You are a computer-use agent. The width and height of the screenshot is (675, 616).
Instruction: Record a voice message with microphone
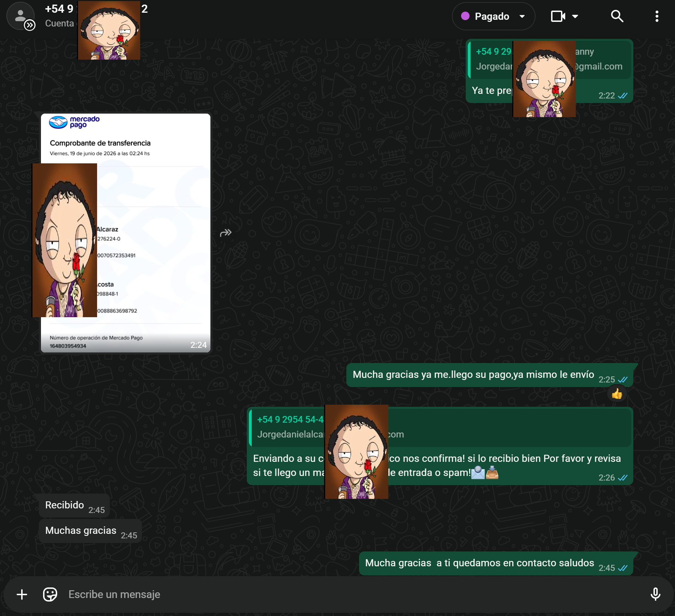(655, 594)
